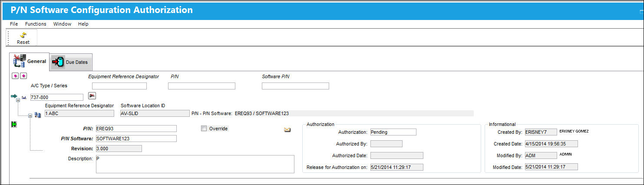Click the Revision field showing 3.000

(x=119, y=149)
